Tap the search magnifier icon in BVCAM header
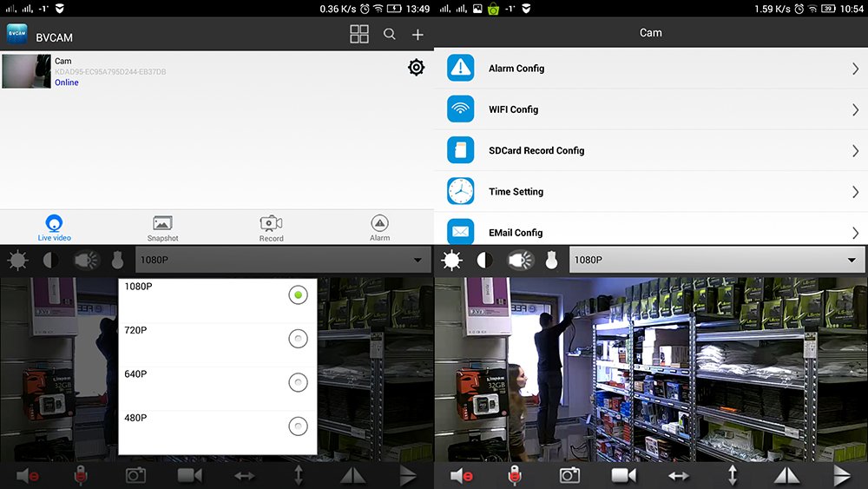The image size is (868, 489). [390, 35]
